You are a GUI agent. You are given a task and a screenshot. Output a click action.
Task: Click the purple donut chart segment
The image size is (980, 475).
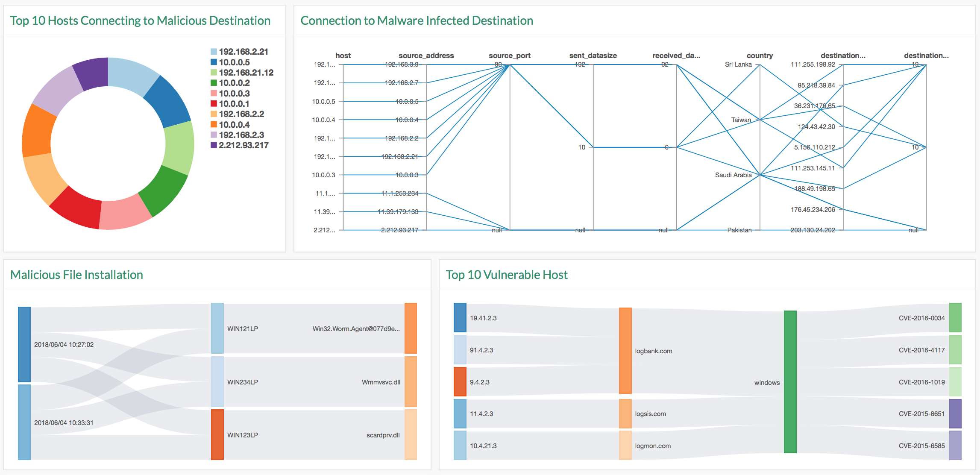coord(91,73)
